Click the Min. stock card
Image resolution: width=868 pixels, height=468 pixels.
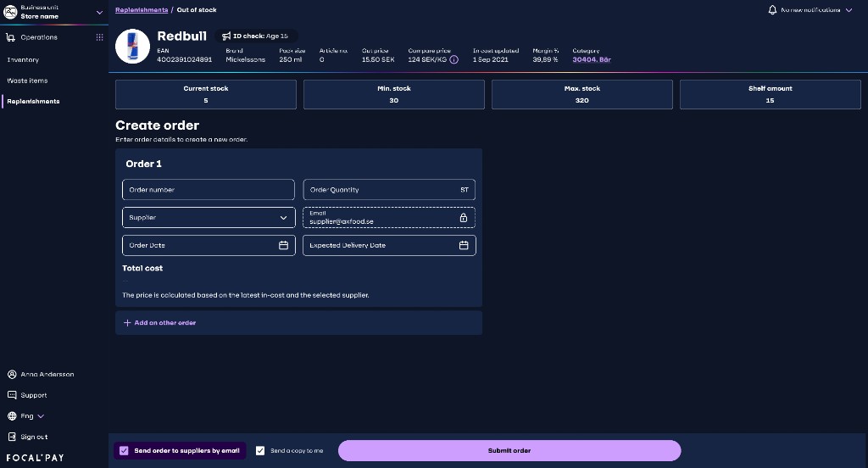[394, 94]
